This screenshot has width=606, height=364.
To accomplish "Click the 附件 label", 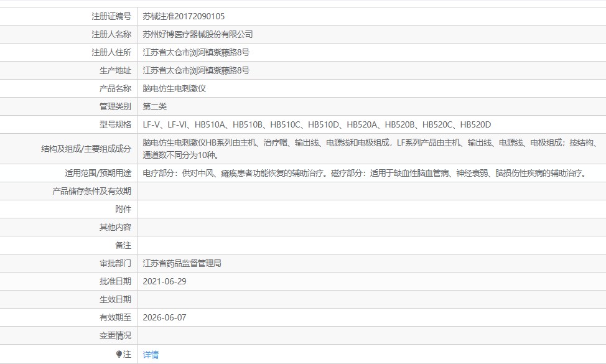I will click(123, 209).
